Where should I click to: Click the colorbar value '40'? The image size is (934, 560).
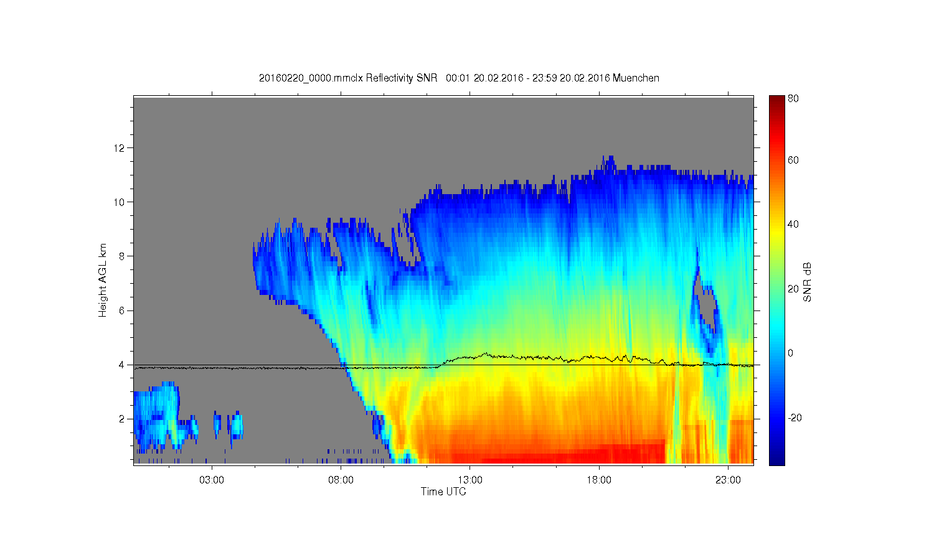click(x=793, y=224)
